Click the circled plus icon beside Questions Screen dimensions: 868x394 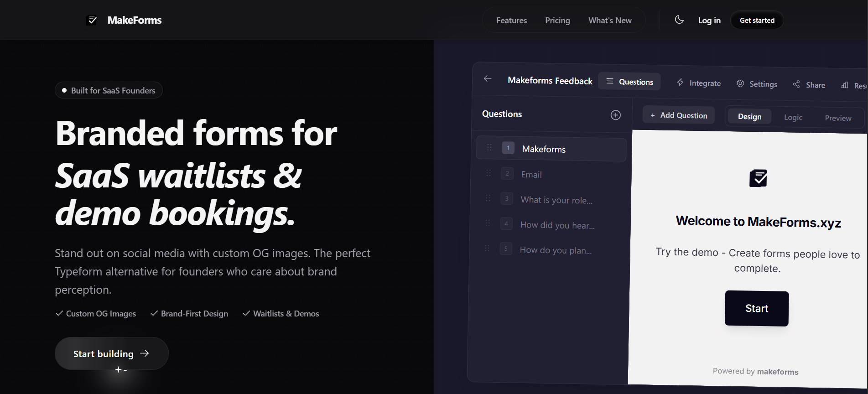tap(615, 115)
